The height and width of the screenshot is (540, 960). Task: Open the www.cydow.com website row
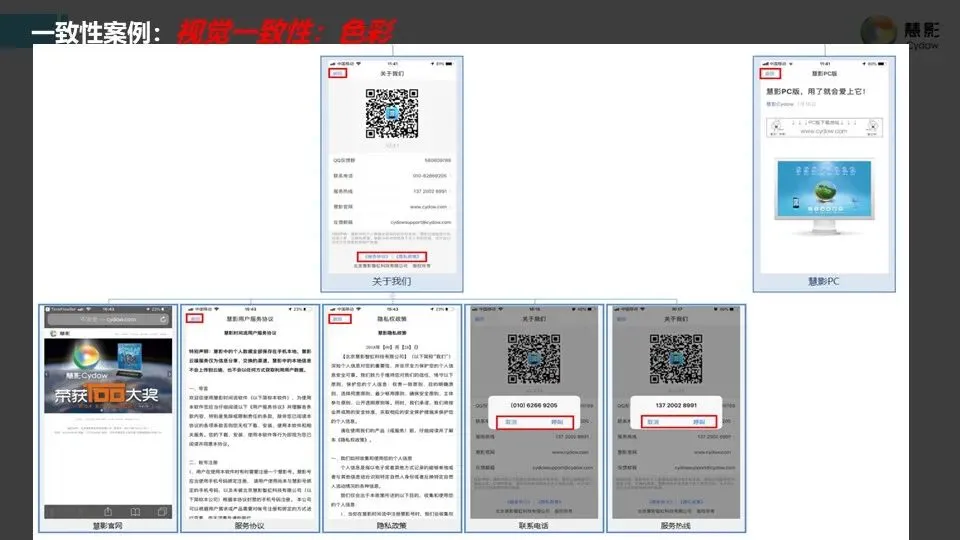(392, 207)
